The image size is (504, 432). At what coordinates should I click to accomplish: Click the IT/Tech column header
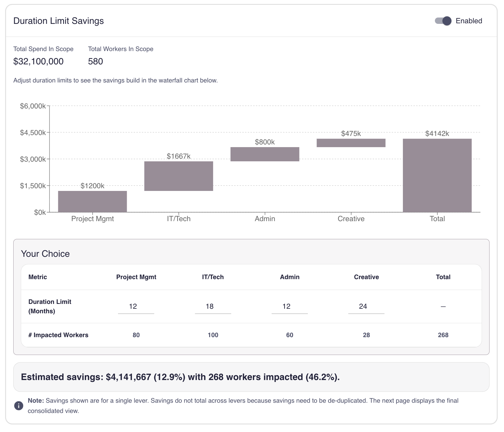[213, 277]
